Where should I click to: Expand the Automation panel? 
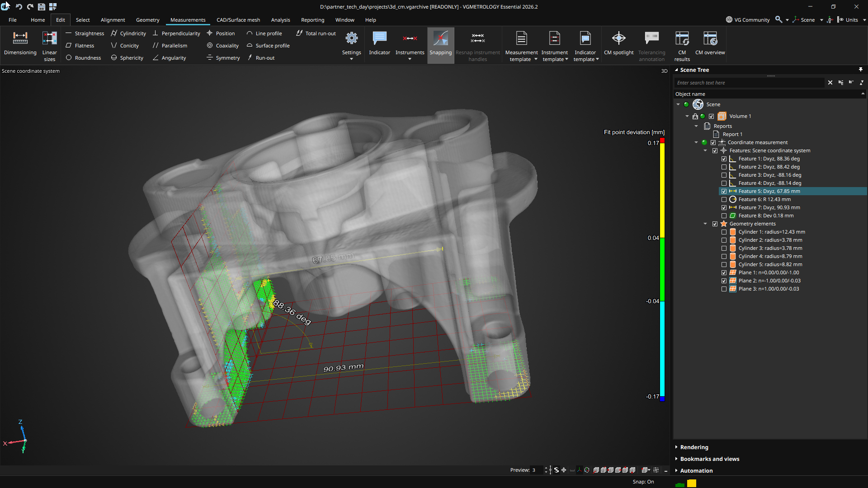coord(696,471)
